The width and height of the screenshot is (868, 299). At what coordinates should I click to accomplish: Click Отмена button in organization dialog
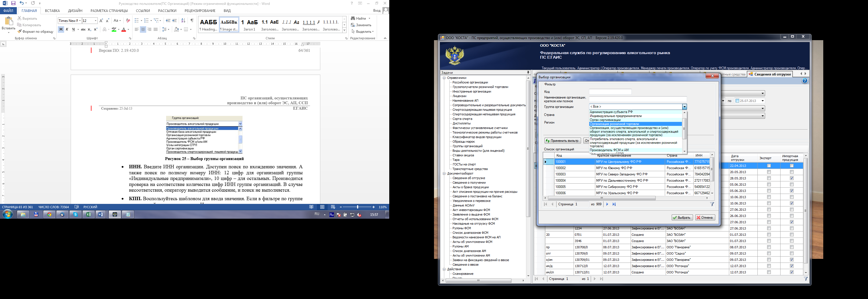coord(705,218)
